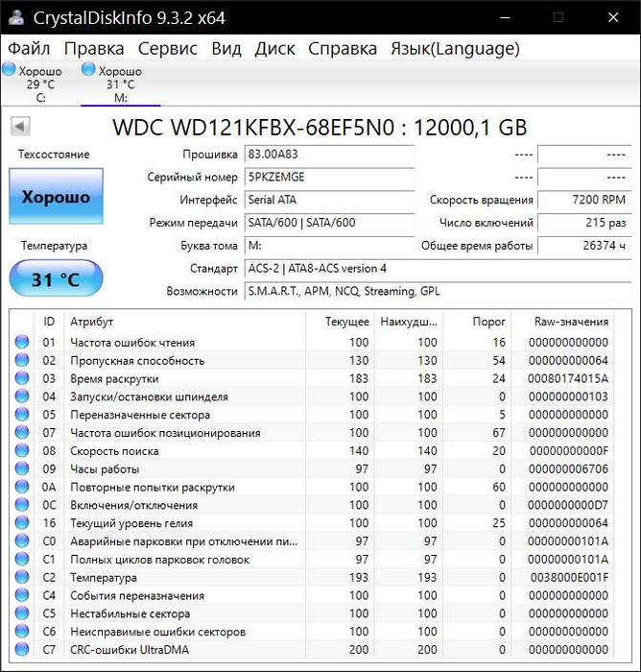Click status icon for CRC-ошибки UltraDMA
641x672 pixels.
pyautogui.click(x=22, y=649)
